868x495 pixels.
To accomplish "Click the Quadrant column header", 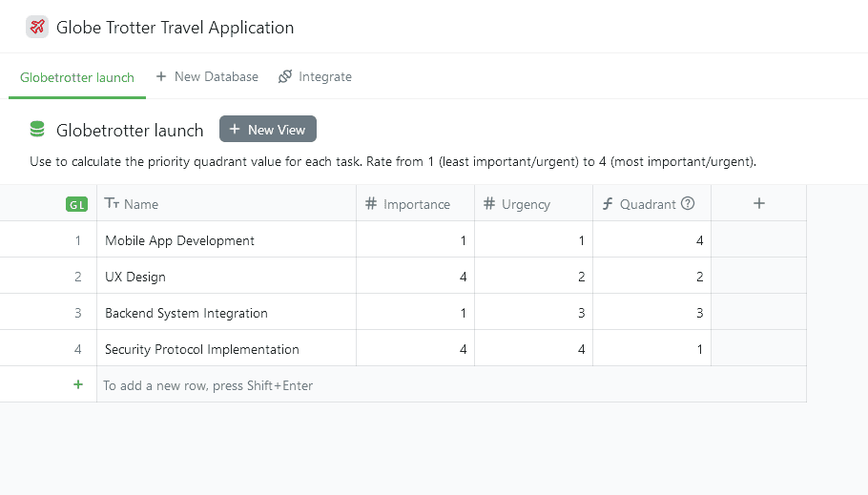I will tap(652, 203).
